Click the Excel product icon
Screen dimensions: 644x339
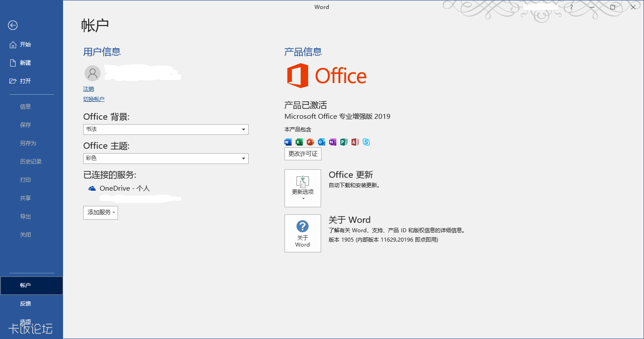pyautogui.click(x=299, y=142)
